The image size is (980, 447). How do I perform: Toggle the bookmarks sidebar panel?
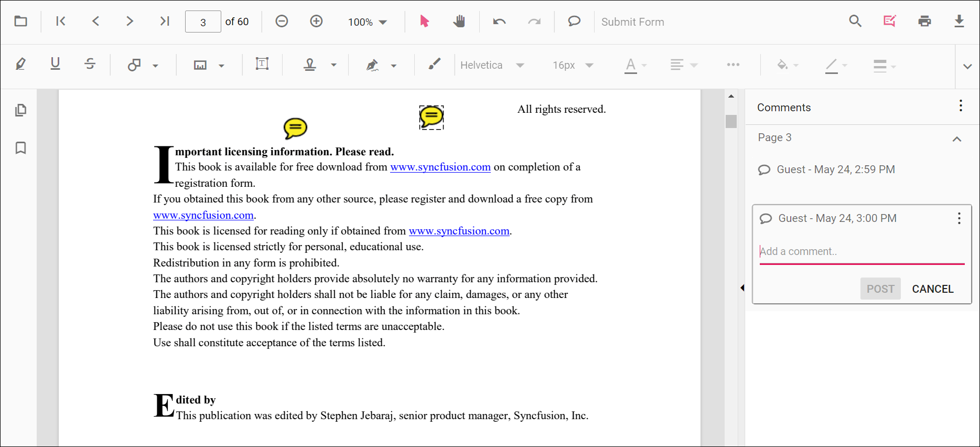(21, 148)
